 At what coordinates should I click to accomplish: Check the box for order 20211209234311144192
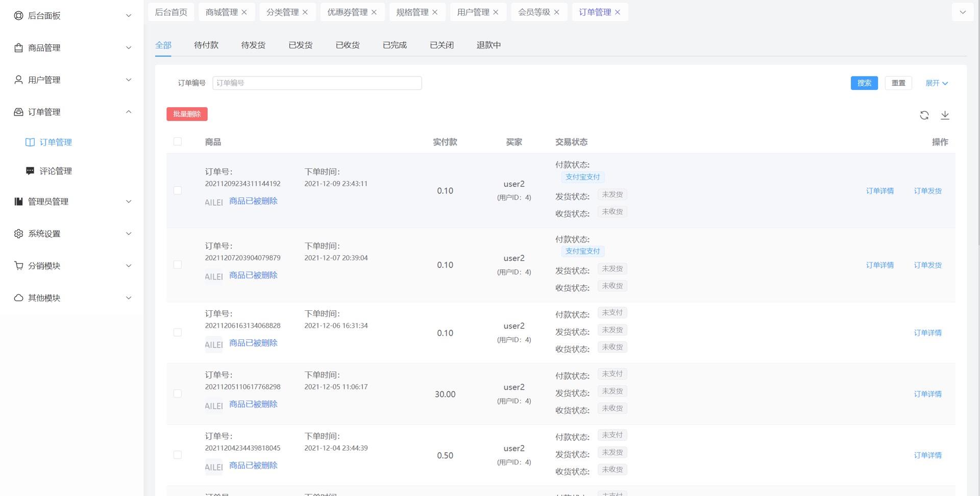click(178, 191)
